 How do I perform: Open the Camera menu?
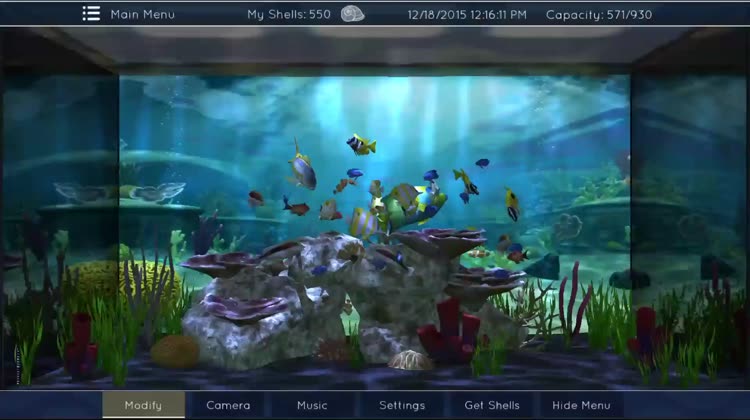(228, 405)
